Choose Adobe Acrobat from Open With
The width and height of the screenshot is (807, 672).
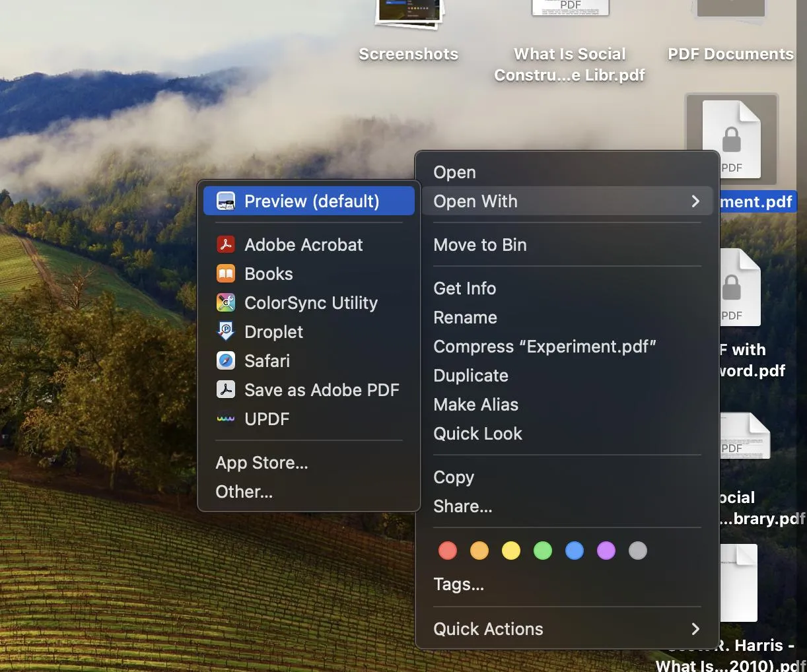[309, 245]
